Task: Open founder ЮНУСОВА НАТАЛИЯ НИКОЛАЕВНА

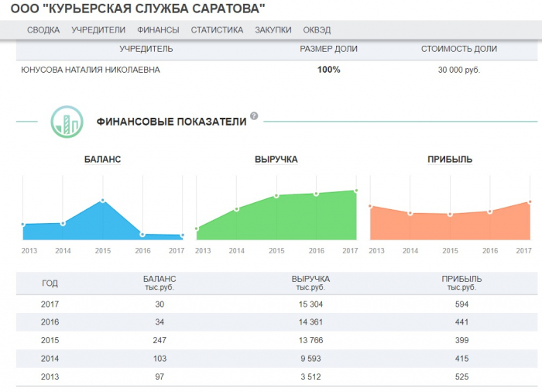Action: (91, 70)
